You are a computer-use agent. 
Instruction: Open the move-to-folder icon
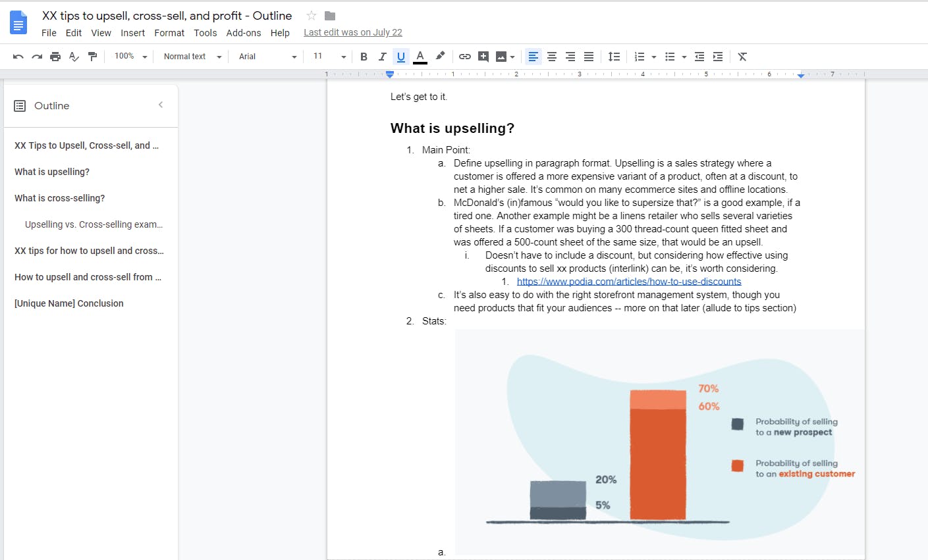330,16
